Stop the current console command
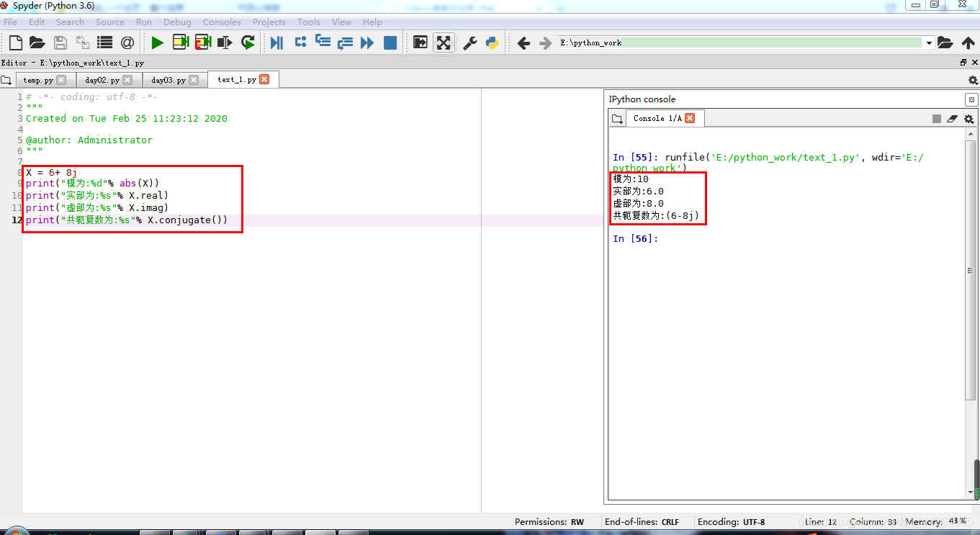This screenshot has height=535, width=980. [937, 119]
